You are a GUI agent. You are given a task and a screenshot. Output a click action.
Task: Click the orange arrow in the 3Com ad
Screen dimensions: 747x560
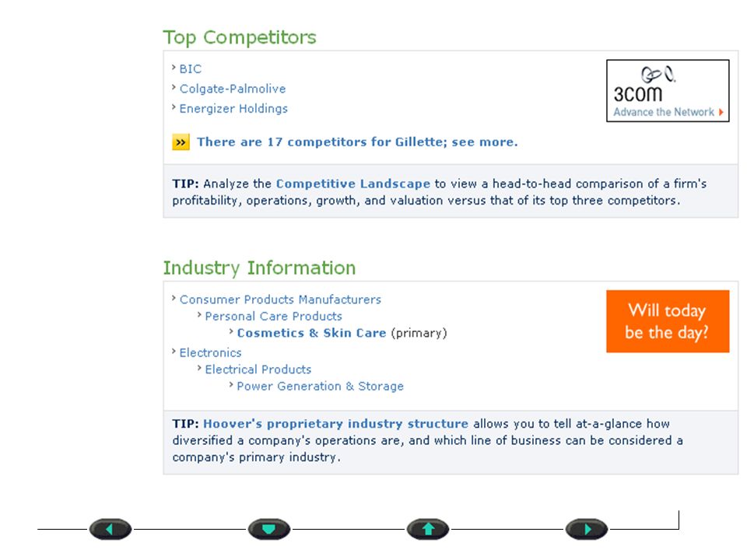[x=721, y=112]
